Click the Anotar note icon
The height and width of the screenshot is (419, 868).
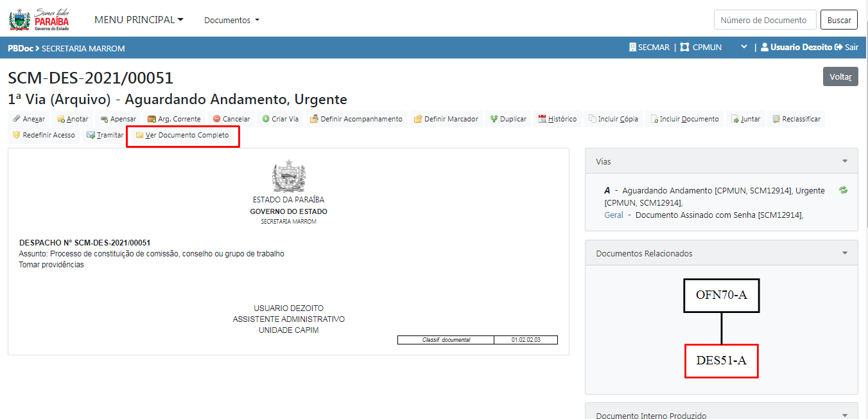[61, 119]
